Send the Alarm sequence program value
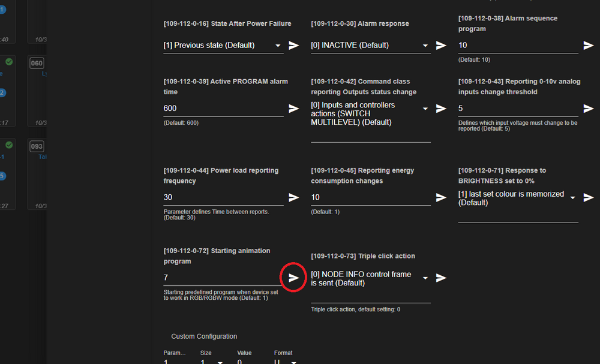 coord(588,45)
